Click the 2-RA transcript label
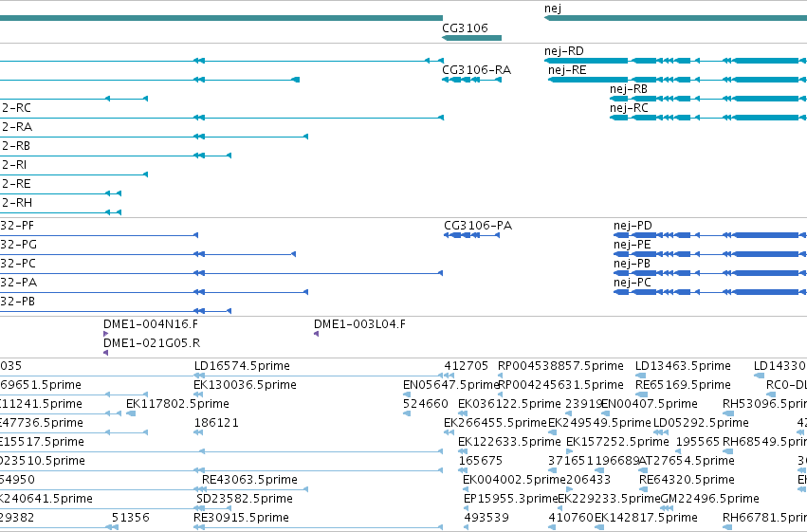 click(16, 127)
